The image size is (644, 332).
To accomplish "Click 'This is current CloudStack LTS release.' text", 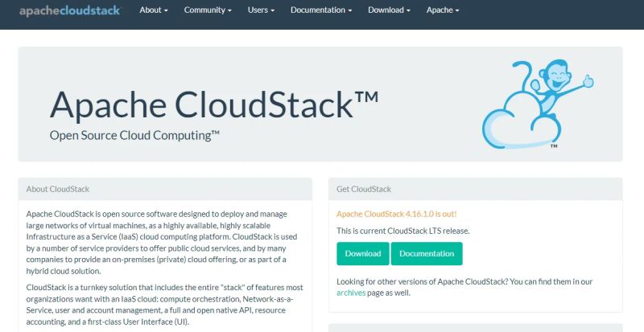I will (x=403, y=231).
